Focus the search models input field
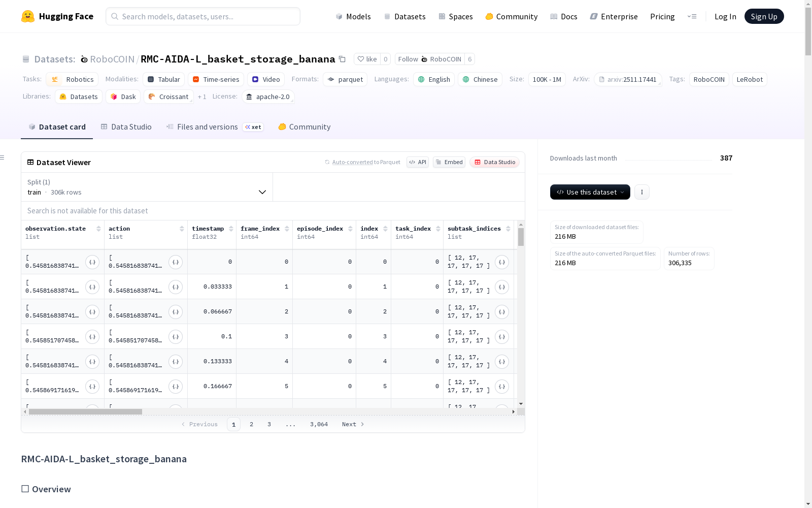 [x=203, y=16]
